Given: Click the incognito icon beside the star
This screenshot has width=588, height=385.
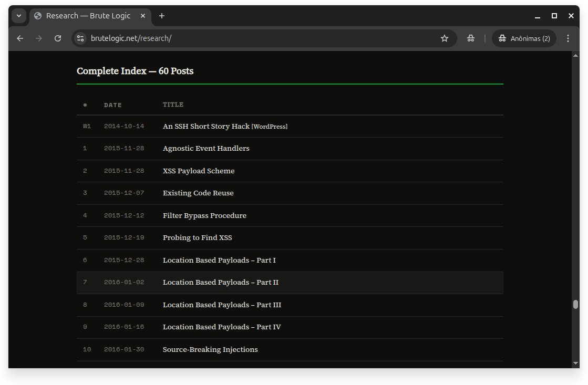Looking at the screenshot, I should tap(471, 38).
